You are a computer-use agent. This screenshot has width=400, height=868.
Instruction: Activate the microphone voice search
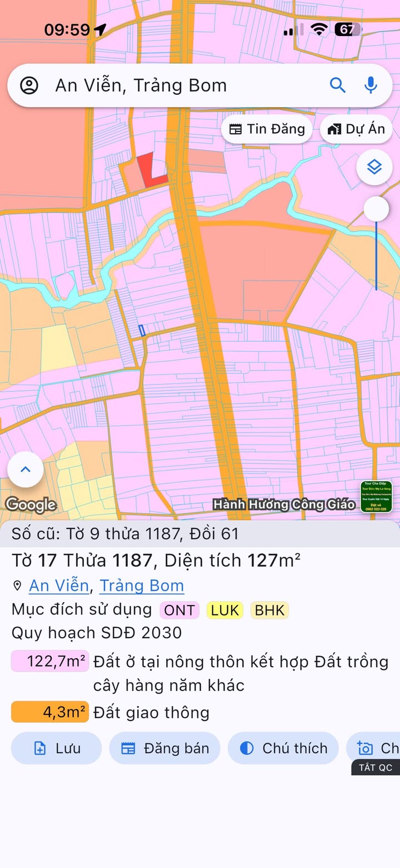[371, 85]
